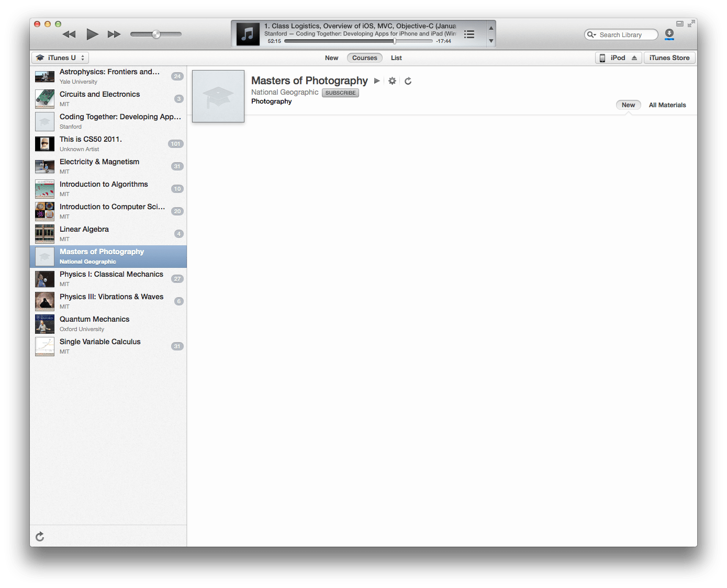Select This is CS50 2011 course

[108, 144]
